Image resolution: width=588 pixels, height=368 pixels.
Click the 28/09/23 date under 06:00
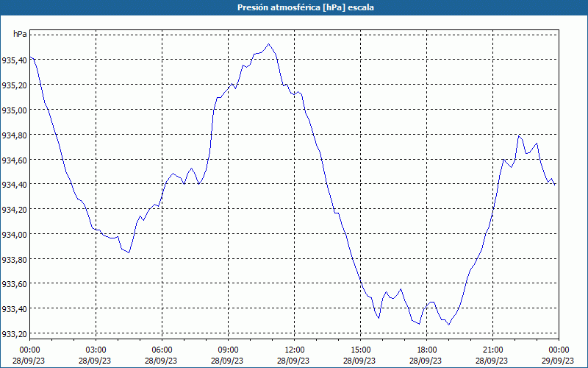coord(161,361)
